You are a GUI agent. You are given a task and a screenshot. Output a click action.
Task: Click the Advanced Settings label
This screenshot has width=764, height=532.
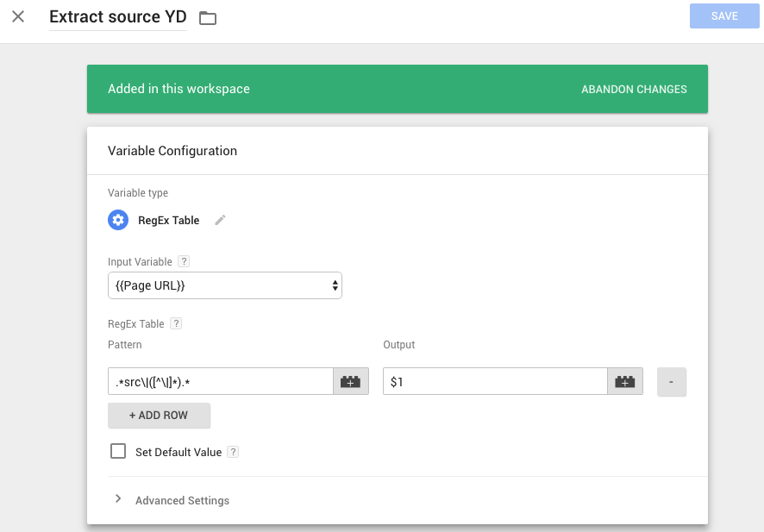182,500
